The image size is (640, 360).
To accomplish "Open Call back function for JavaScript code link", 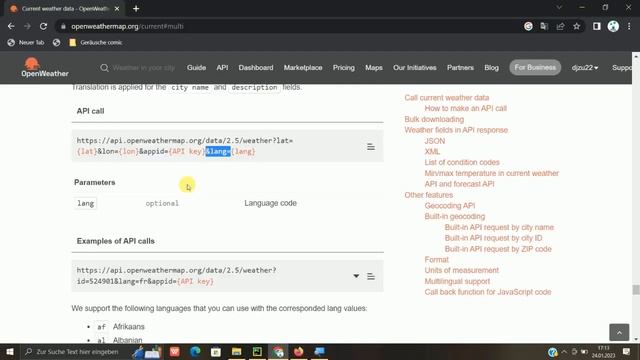I will [x=488, y=292].
